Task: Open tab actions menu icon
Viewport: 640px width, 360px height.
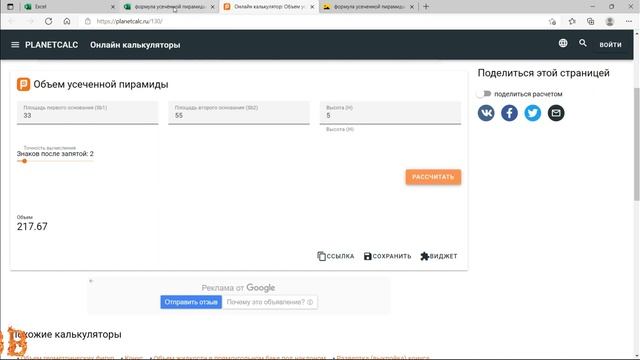Action: pyautogui.click(x=10, y=7)
